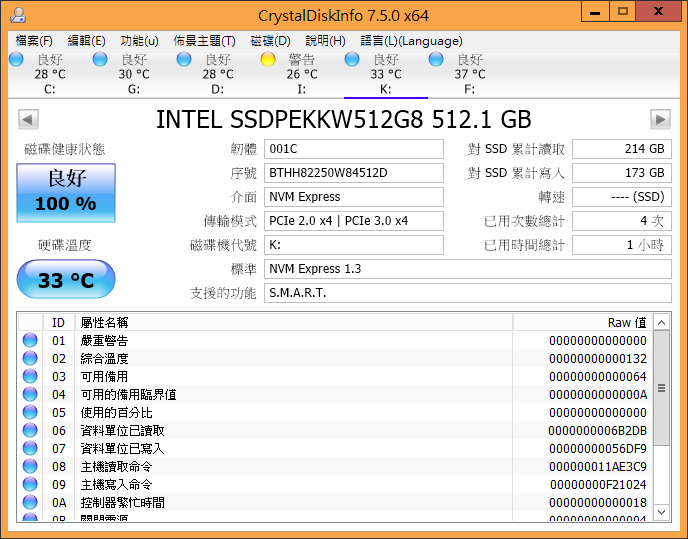Screen dimensions: 688x539
Task: Click the 屬性名稱 column header
Action: (294, 323)
